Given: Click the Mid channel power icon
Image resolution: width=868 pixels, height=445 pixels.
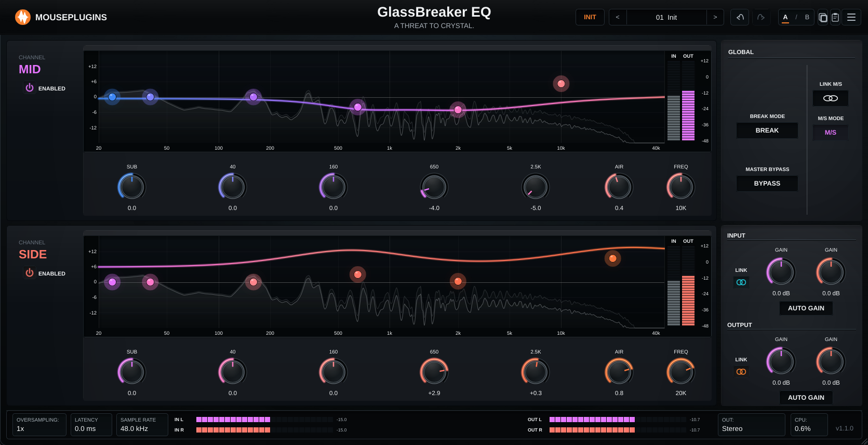Looking at the screenshot, I should click(30, 88).
